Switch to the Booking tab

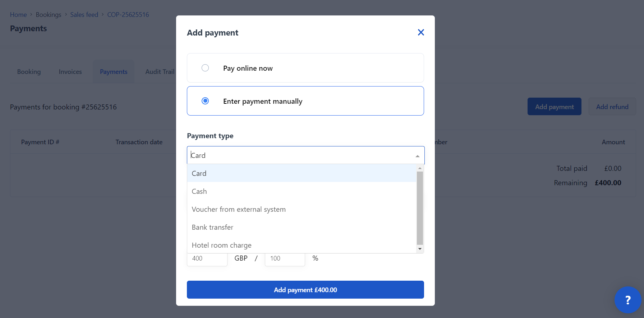coord(29,72)
